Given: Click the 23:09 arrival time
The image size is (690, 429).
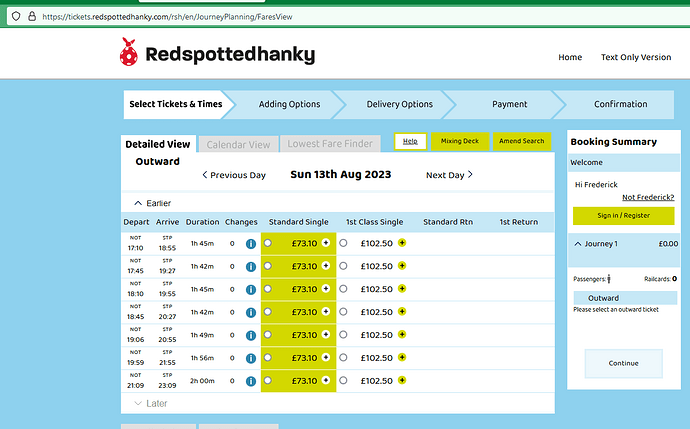Looking at the screenshot, I should click(x=167, y=385).
